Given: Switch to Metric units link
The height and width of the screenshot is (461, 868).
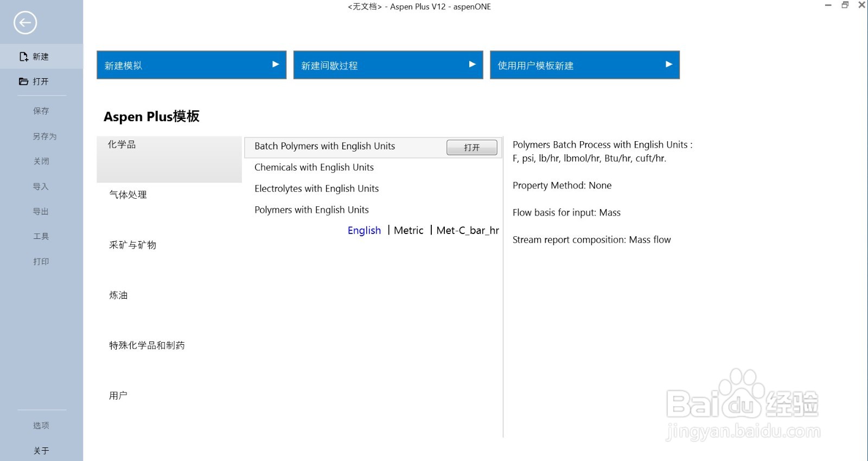Looking at the screenshot, I should click(409, 230).
